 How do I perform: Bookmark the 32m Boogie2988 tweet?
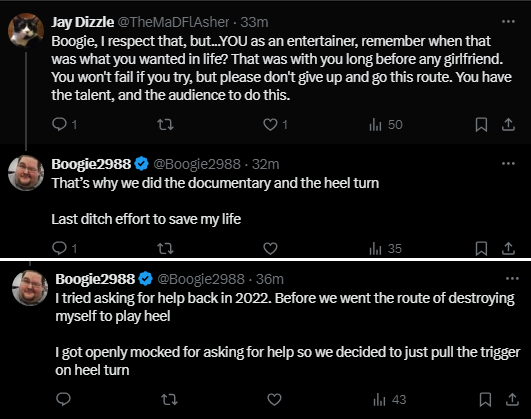pyautogui.click(x=481, y=248)
